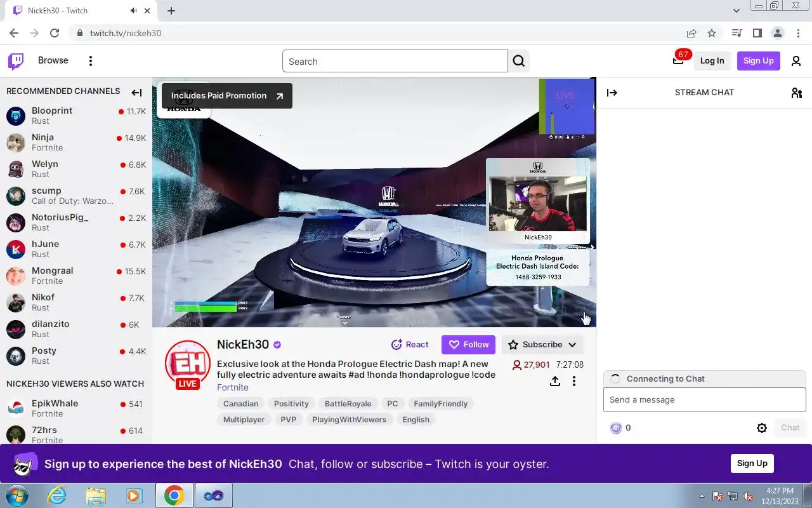
Task: Open Internet Explorer from taskbar
Action: 57,495
